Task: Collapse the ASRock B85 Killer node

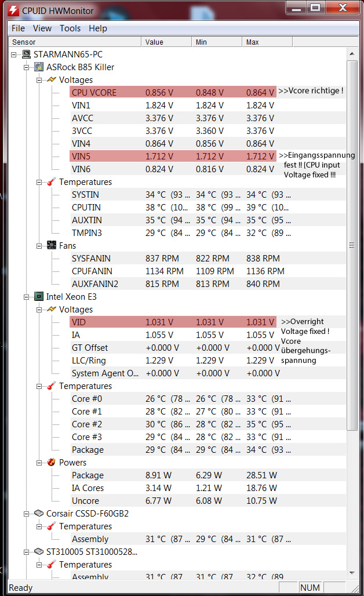Action: pos(26,68)
